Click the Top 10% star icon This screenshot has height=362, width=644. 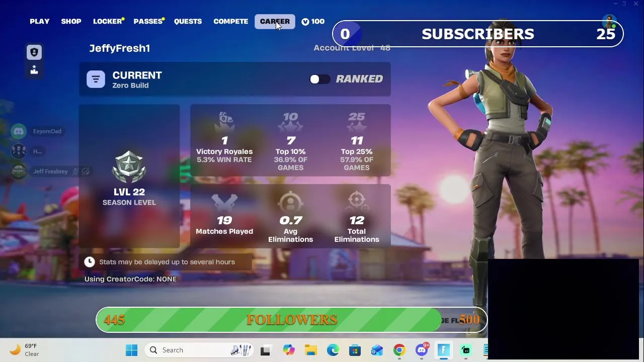(290, 123)
